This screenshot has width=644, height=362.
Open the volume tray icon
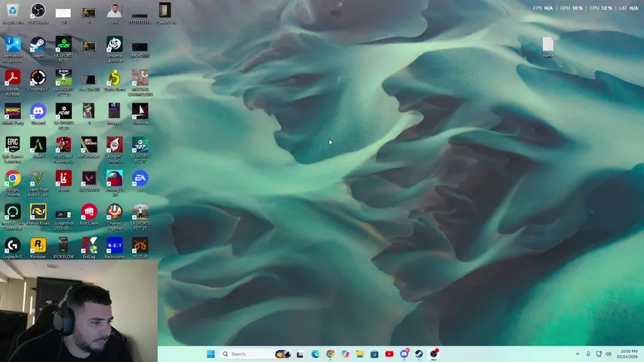609,354
